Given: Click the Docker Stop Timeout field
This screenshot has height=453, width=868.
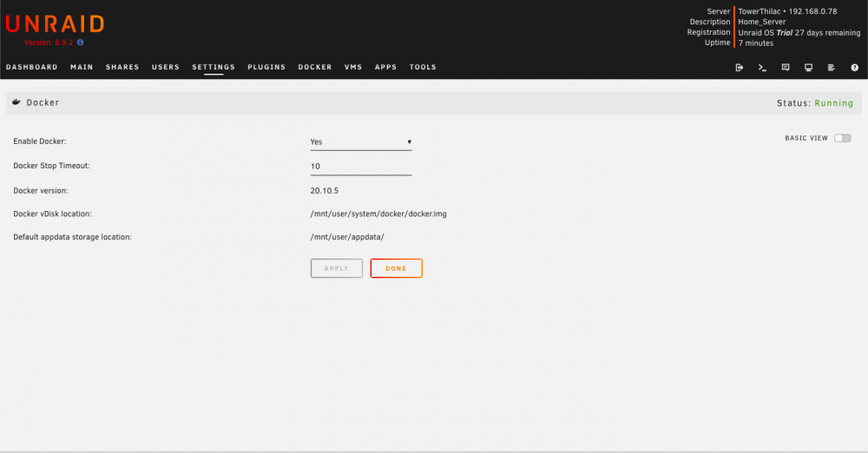Looking at the screenshot, I should [360, 166].
